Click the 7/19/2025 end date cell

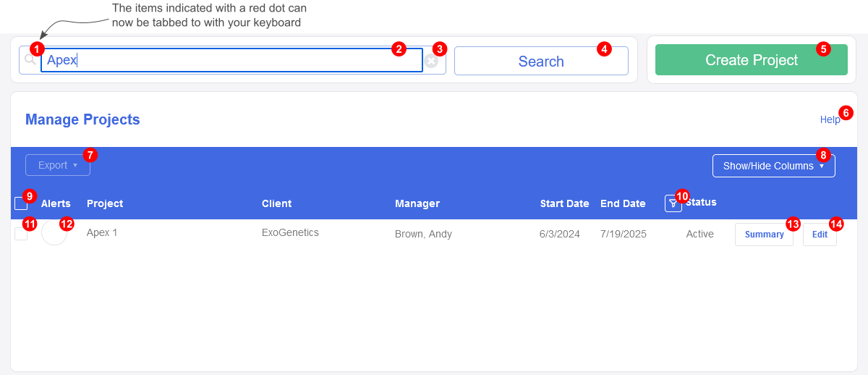[624, 234]
